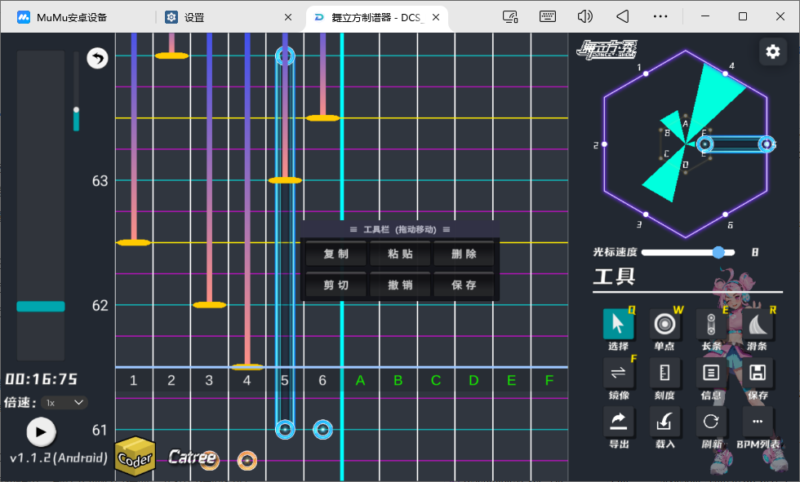Viewport: 800px width, 482px height.
Task: Click the teal song progress bar handle
Action: click(41, 306)
